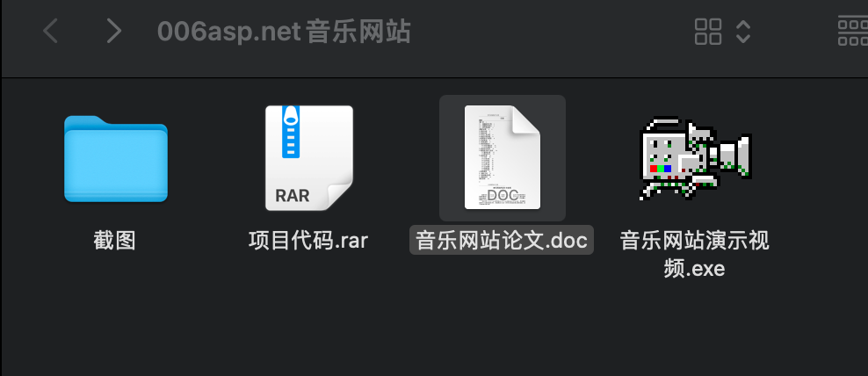Viewport: 868px width, 376px height.
Task: Select the blue 截图 folder icon
Action: point(116,159)
